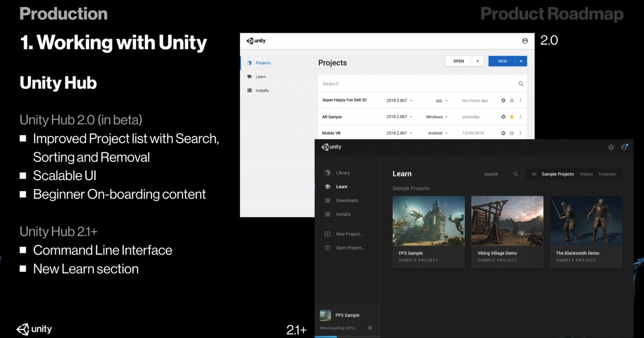
Task: Star the Mobile VR project
Action: (512, 133)
